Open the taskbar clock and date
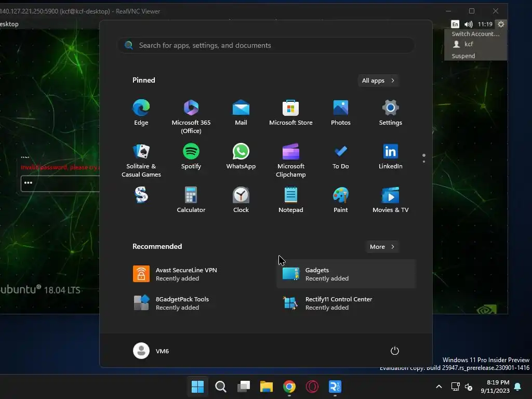532x399 pixels. 495,387
